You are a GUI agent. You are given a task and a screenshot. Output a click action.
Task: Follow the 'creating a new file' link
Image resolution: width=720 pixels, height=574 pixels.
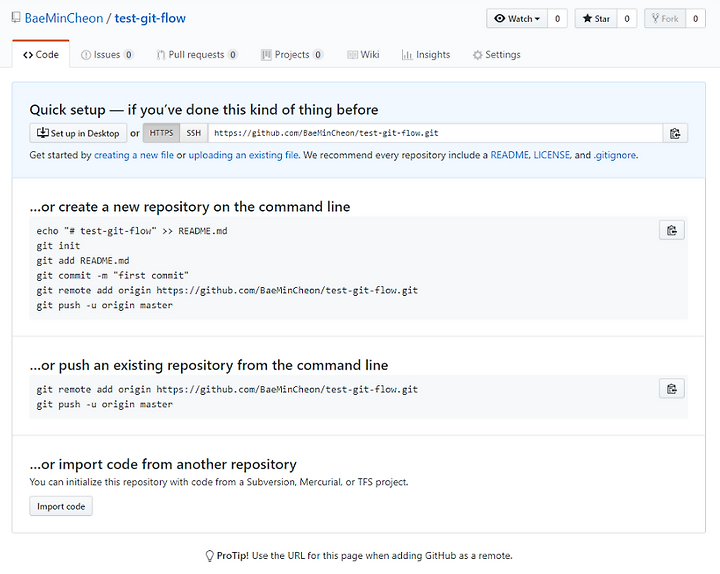[x=134, y=155]
